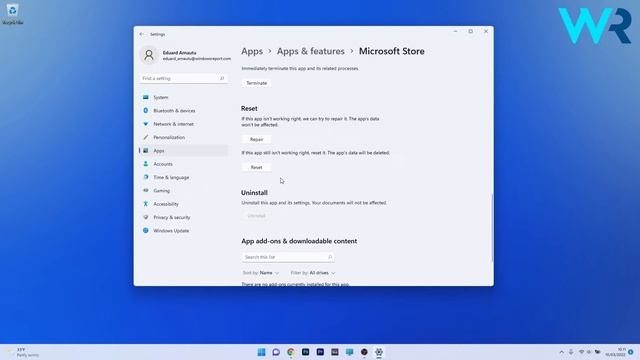Open Bluetooth & devices settings
The image size is (640, 360).
183,111
